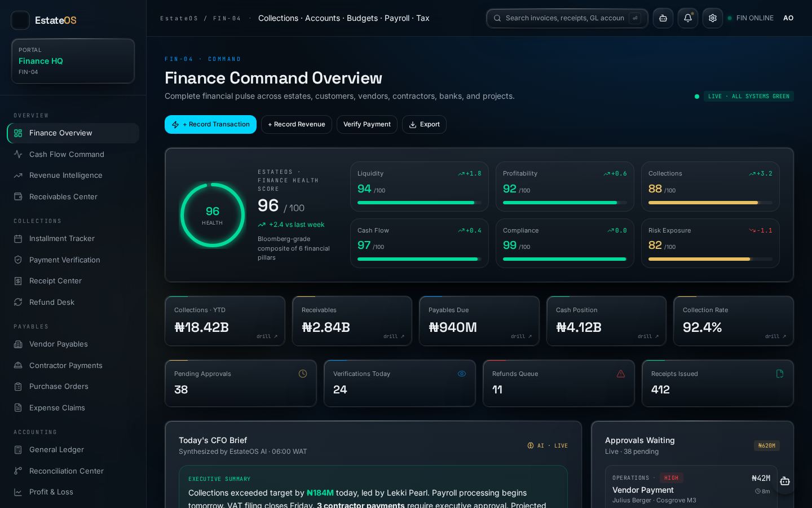The image size is (812, 508).
Task: Go to Contractor Payments page
Action: pyautogui.click(x=73, y=365)
